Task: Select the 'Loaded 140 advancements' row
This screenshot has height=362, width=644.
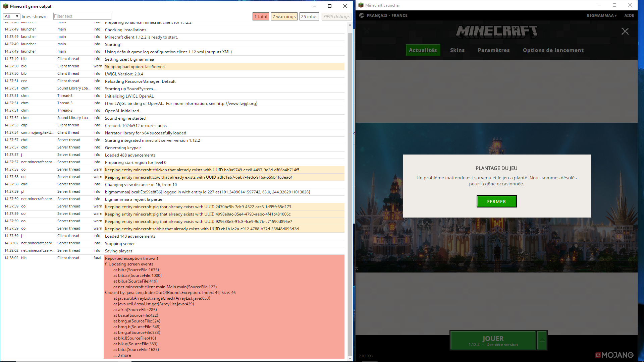Action: coord(174,236)
